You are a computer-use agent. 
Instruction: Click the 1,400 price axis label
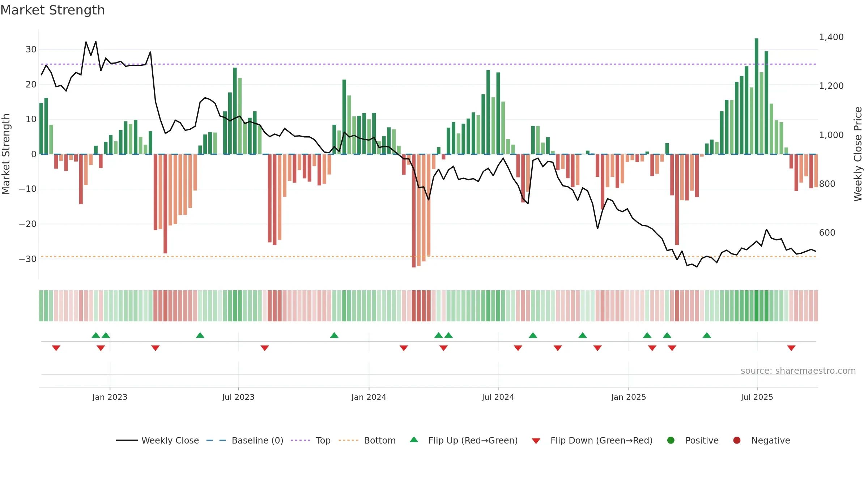click(831, 37)
